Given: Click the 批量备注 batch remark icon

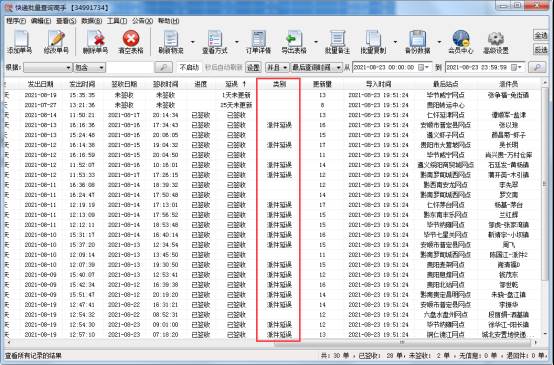Looking at the screenshot, I should [x=337, y=39].
